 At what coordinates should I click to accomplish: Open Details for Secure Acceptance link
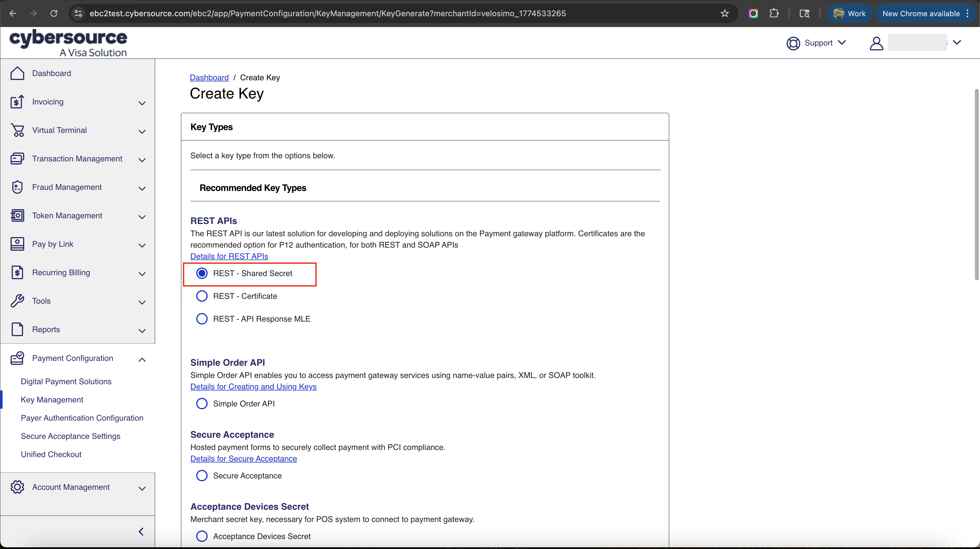244,458
